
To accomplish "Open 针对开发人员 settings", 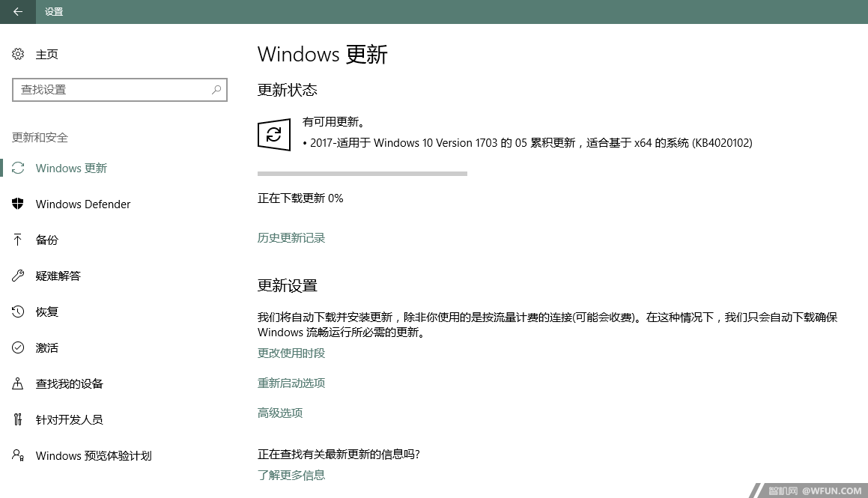I will point(69,419).
